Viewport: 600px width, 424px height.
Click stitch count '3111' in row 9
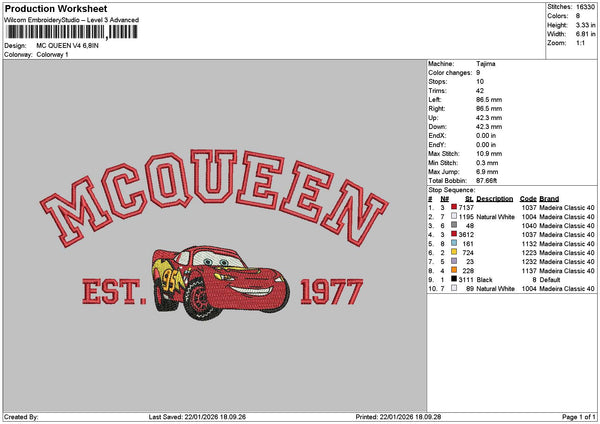coord(466,280)
